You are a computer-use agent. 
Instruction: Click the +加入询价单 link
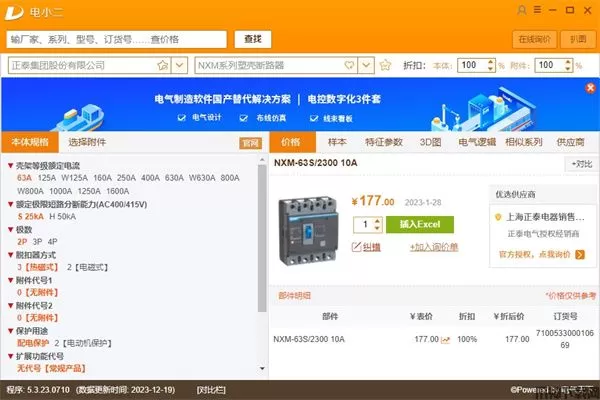434,248
